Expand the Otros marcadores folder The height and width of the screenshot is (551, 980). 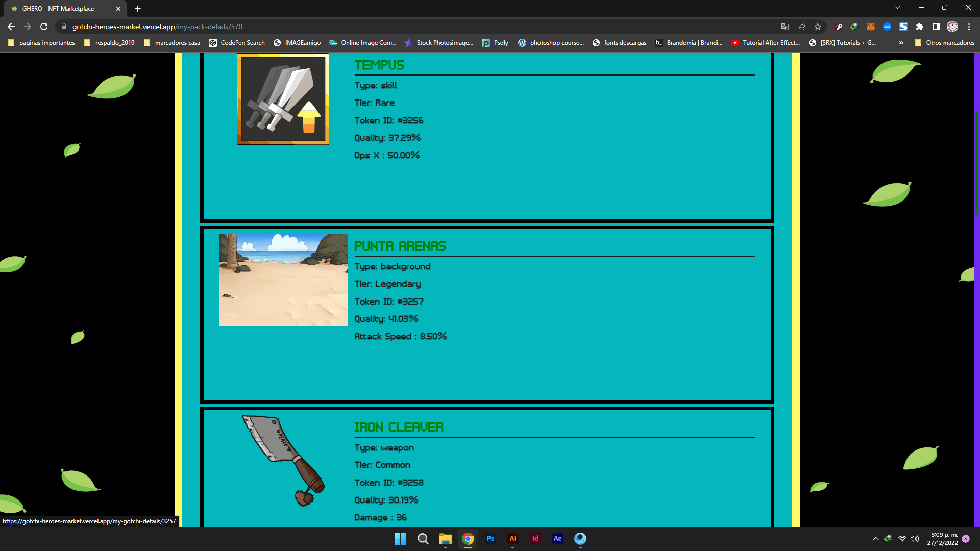pos(945,43)
